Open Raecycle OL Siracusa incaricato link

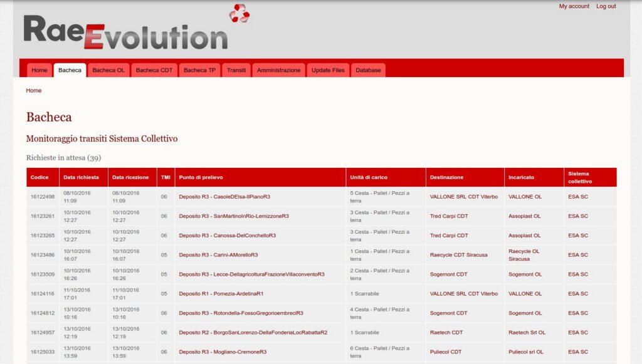(x=524, y=255)
